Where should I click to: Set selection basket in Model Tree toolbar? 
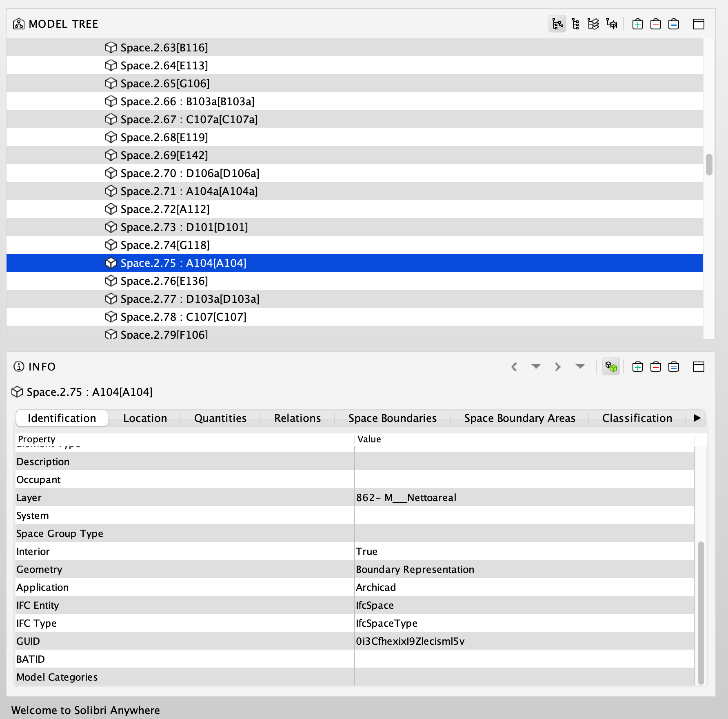point(674,24)
